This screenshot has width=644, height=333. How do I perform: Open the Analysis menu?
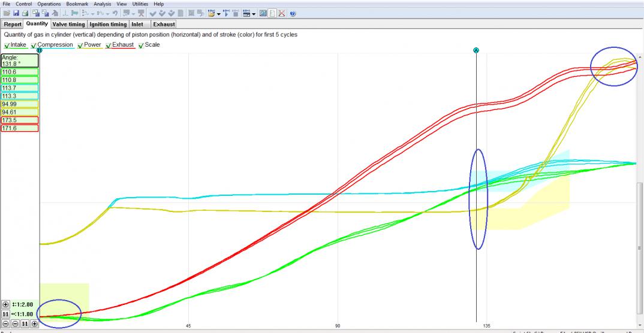pos(102,4)
